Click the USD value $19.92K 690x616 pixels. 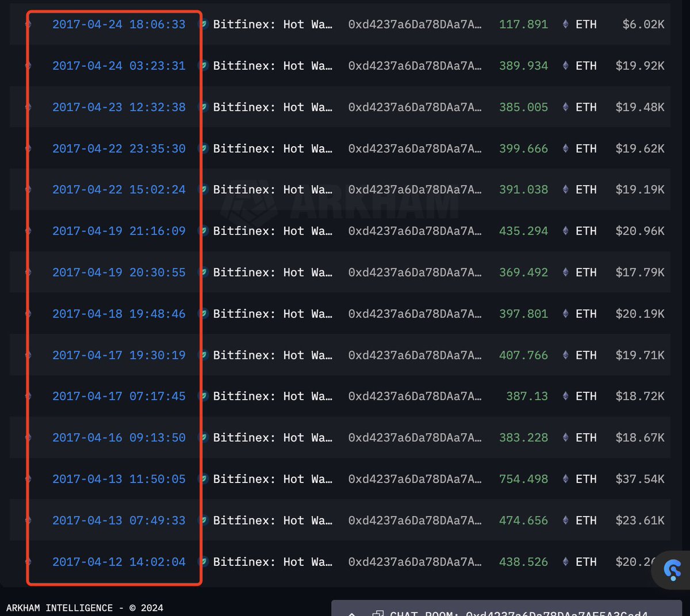point(640,66)
